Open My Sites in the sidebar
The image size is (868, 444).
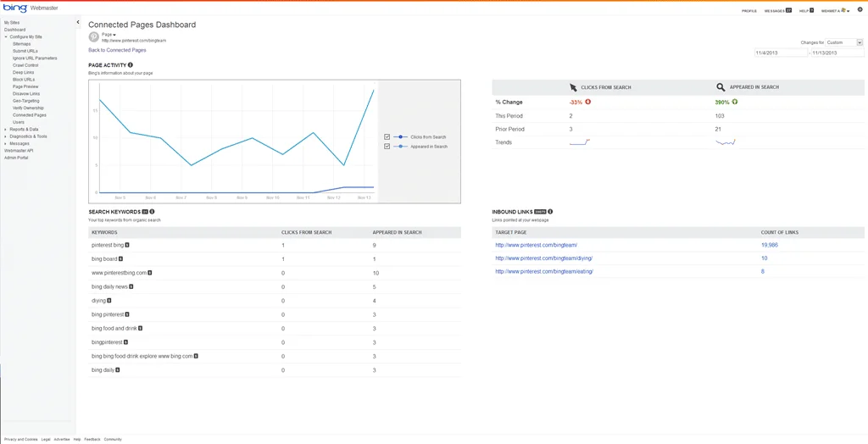click(12, 23)
